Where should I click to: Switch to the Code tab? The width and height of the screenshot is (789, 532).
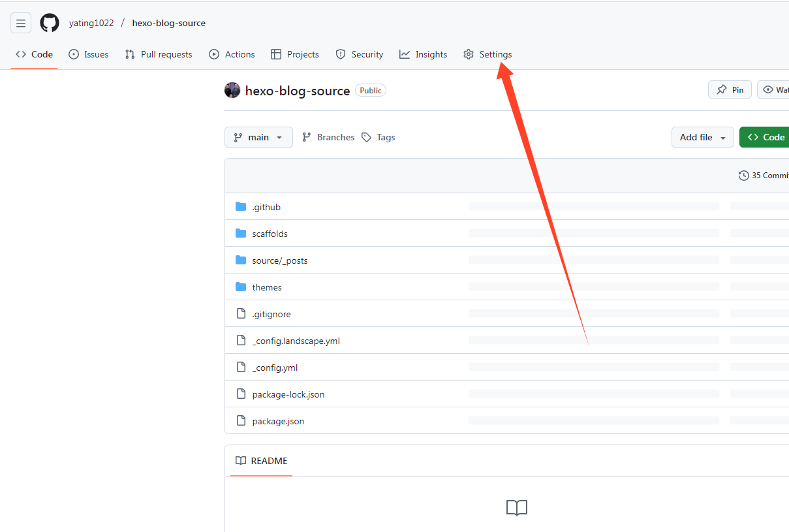tap(35, 54)
